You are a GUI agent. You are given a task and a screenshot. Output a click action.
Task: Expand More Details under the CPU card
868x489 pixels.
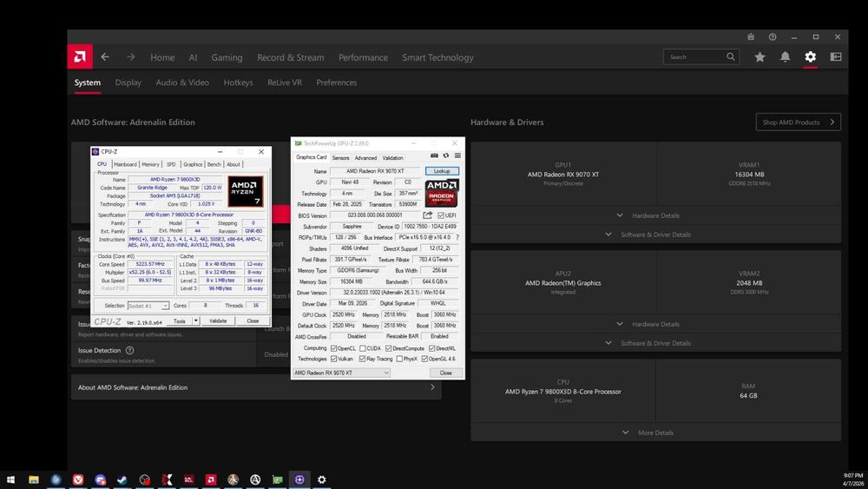[655, 433]
